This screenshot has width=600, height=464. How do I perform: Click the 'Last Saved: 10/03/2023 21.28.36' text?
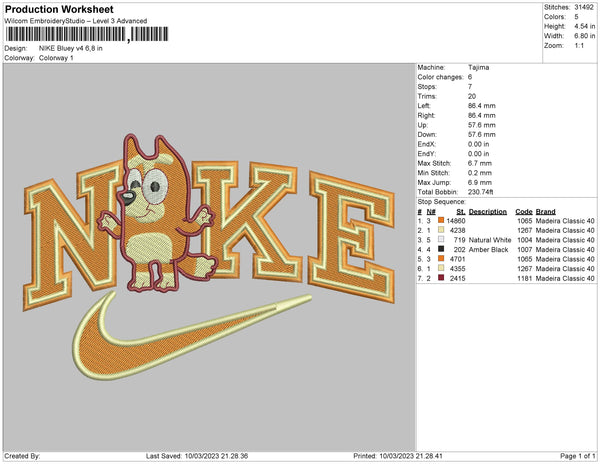197,456
